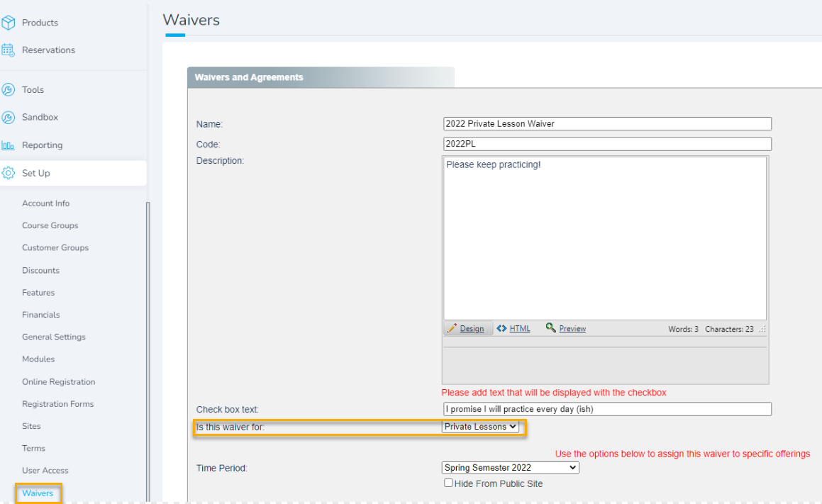Viewport: 822px width, 504px height.
Task: Open Registration Forms page
Action: (57, 404)
